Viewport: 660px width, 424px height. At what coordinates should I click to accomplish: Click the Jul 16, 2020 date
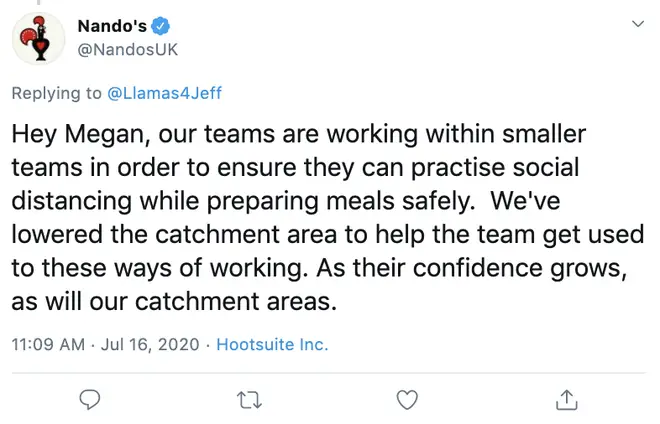coord(150,344)
